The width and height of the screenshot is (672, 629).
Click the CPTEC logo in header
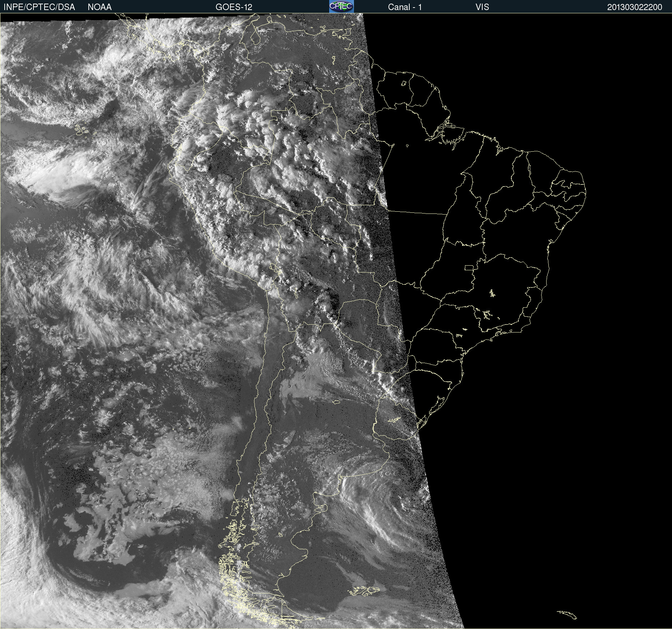pos(341,6)
